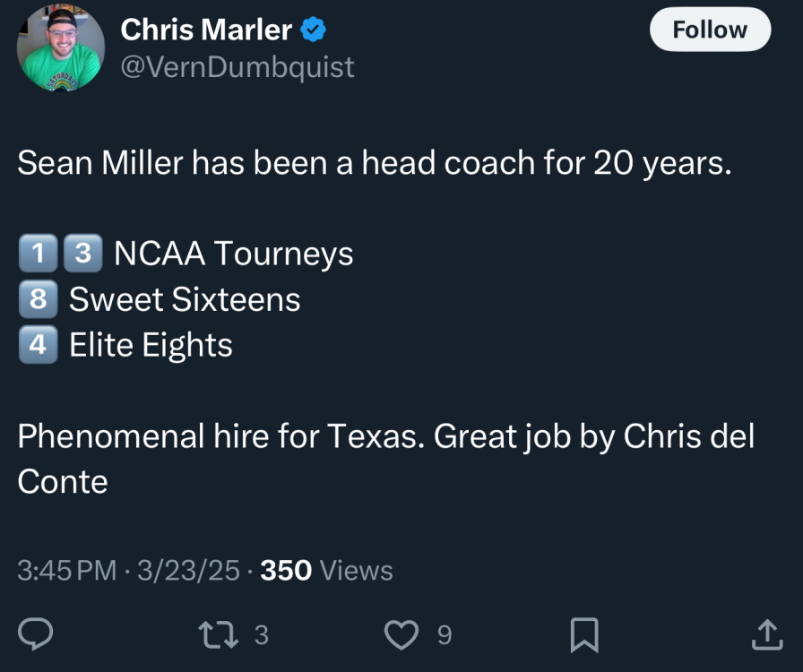Click the "Sean Miller has been a head coach" line
803x672 pixels.
point(375,163)
